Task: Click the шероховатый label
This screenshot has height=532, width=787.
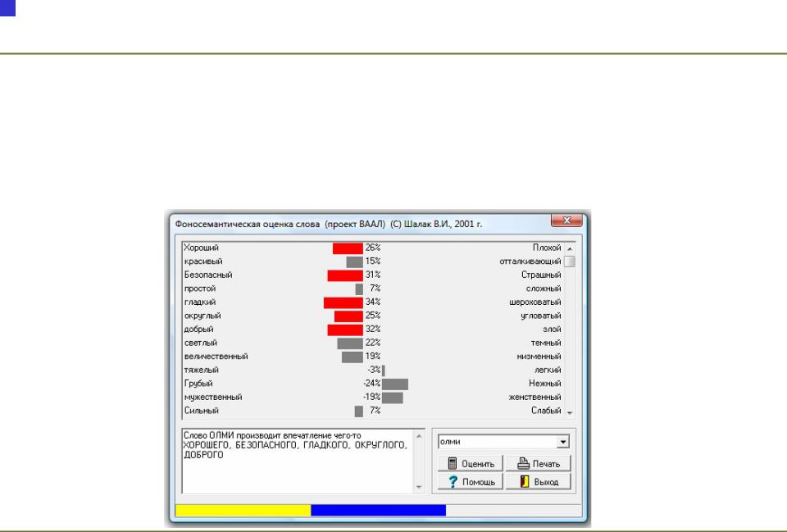Action: point(535,302)
